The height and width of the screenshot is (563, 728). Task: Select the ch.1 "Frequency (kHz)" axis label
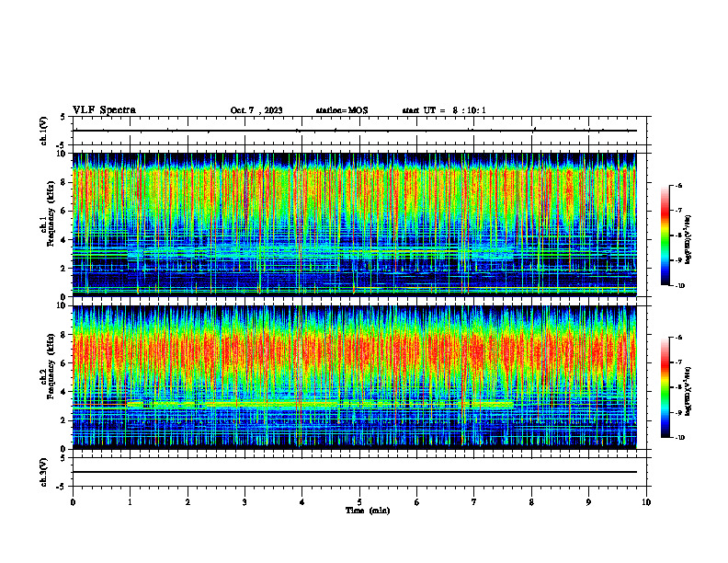tap(51, 212)
